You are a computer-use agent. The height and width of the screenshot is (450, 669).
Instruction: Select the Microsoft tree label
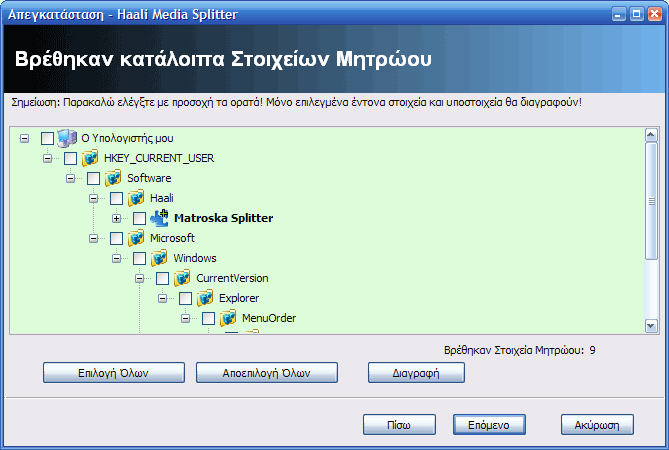(172, 238)
